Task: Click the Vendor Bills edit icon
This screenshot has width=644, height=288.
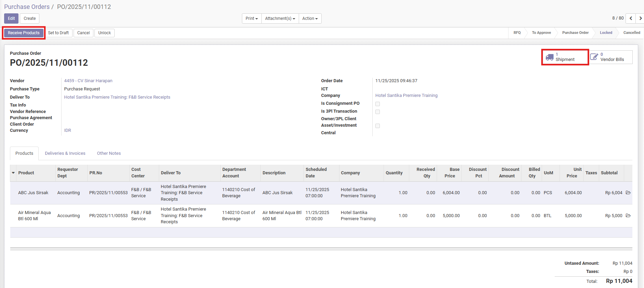Action: pyautogui.click(x=594, y=57)
